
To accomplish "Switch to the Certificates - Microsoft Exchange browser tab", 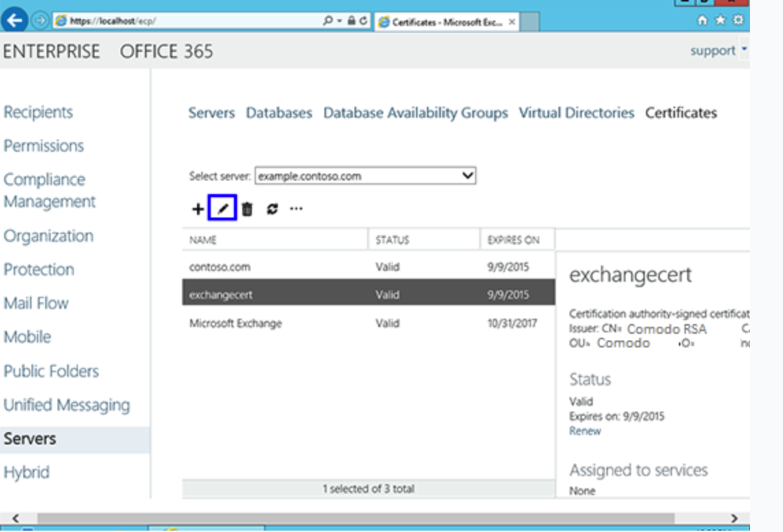I will 446,22.
